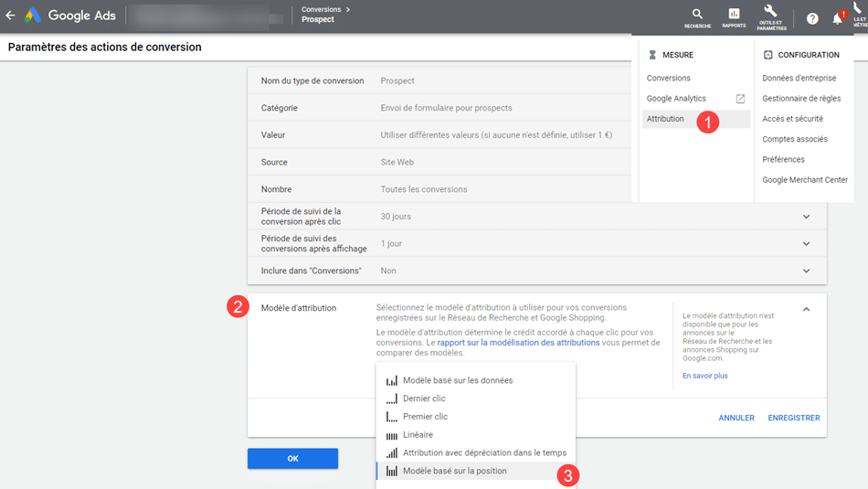868x489 pixels.
Task: Open Gestionnaire de règles
Action: 801,99
